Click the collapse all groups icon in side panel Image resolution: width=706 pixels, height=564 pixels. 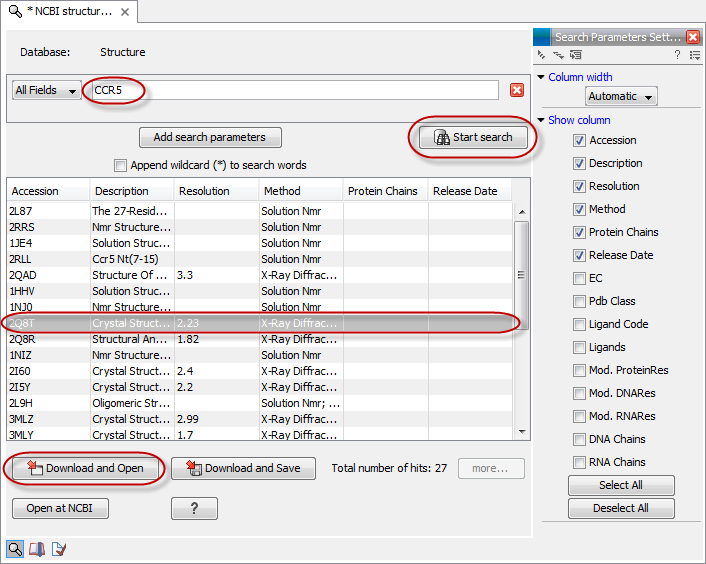(x=542, y=55)
